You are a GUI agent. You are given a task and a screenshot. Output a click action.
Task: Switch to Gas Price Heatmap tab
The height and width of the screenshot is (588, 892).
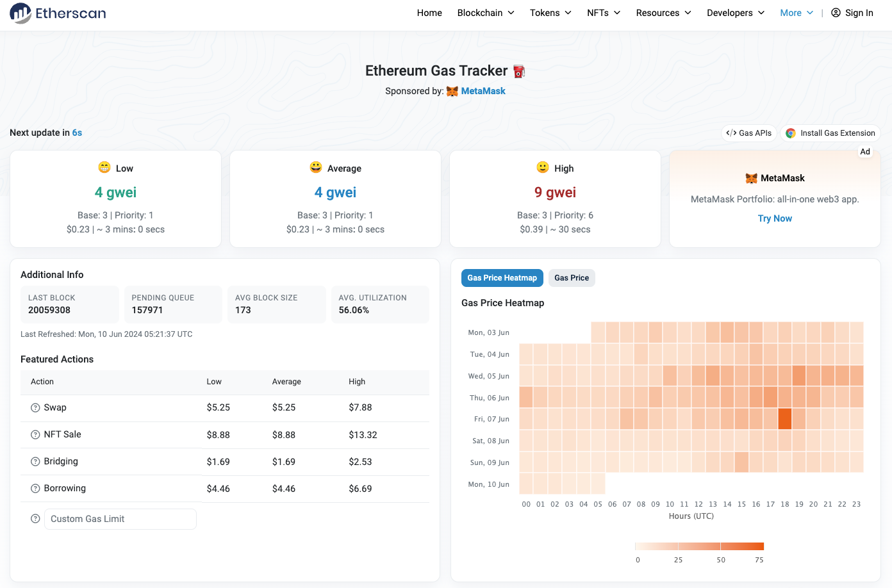point(502,278)
